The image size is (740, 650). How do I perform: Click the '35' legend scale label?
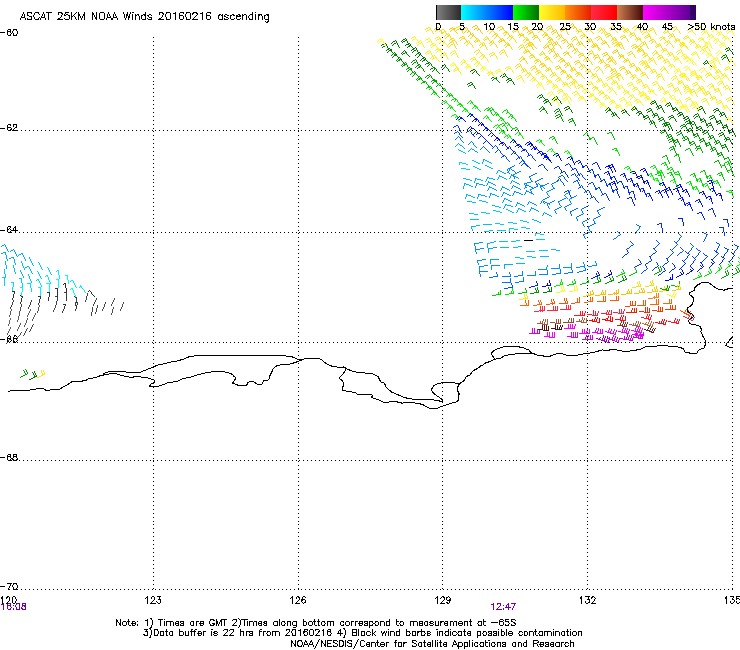pos(616,27)
